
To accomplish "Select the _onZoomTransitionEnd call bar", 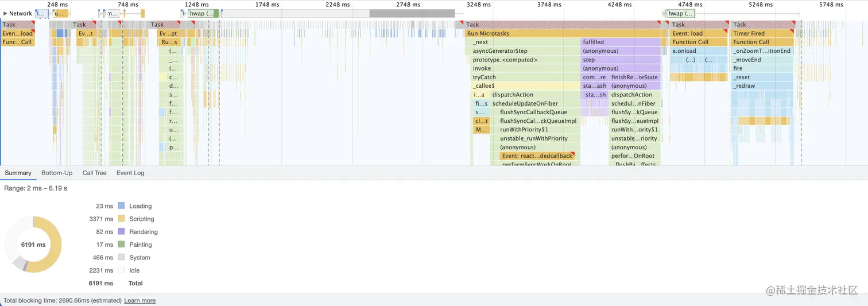I will click(x=762, y=51).
